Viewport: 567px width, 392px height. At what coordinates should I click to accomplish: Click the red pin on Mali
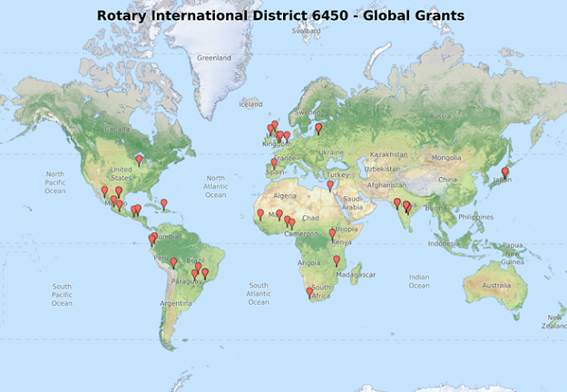(x=279, y=215)
